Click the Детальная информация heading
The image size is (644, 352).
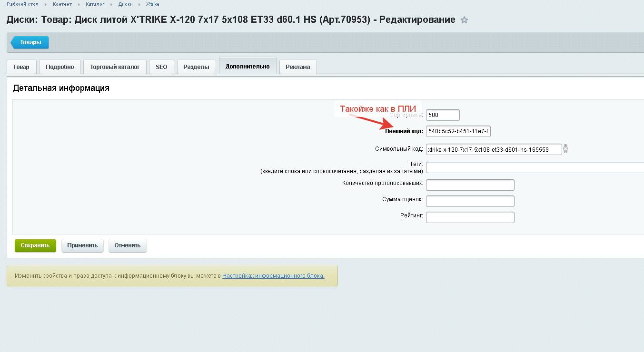(x=61, y=88)
